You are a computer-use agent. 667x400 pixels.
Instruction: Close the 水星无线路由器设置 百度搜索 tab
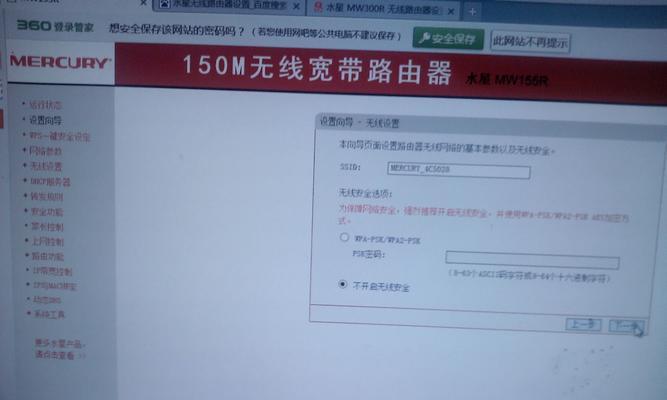click(x=296, y=6)
